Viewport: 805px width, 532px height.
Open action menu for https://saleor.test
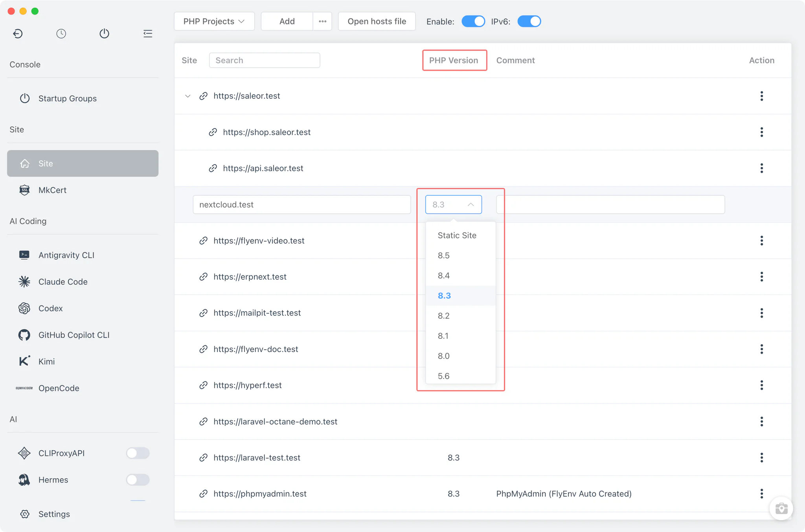[x=761, y=96]
